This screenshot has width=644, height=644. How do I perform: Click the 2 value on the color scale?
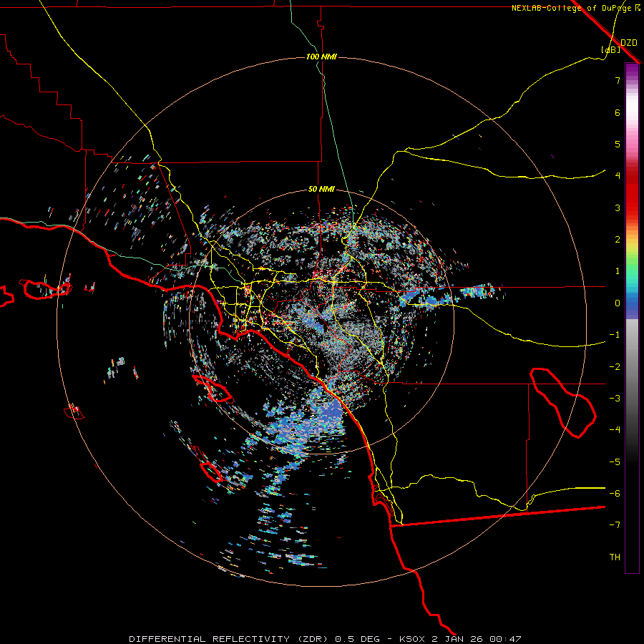618,240
